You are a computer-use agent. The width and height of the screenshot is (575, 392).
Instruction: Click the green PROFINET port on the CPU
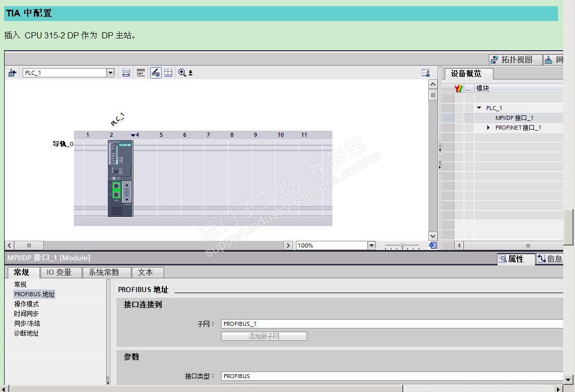[116, 191]
